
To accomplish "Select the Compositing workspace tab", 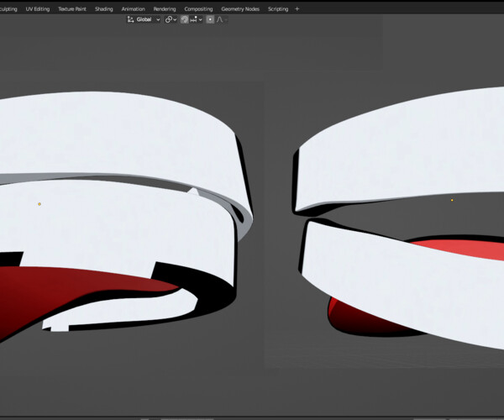I will 198,8.
